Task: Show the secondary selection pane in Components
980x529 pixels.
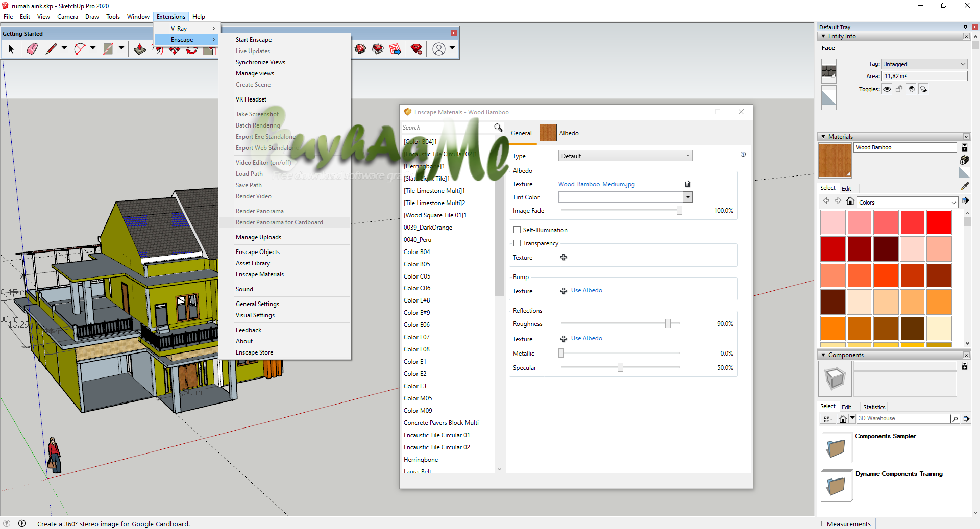Action: click(x=965, y=366)
